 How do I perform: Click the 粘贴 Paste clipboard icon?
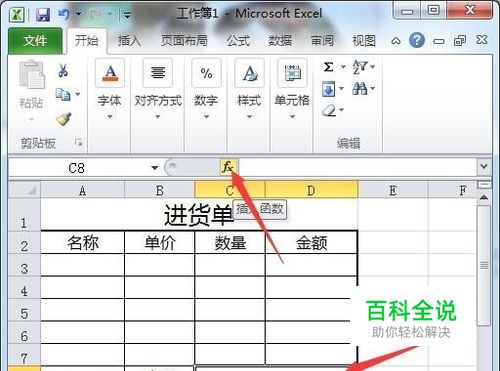click(x=32, y=75)
